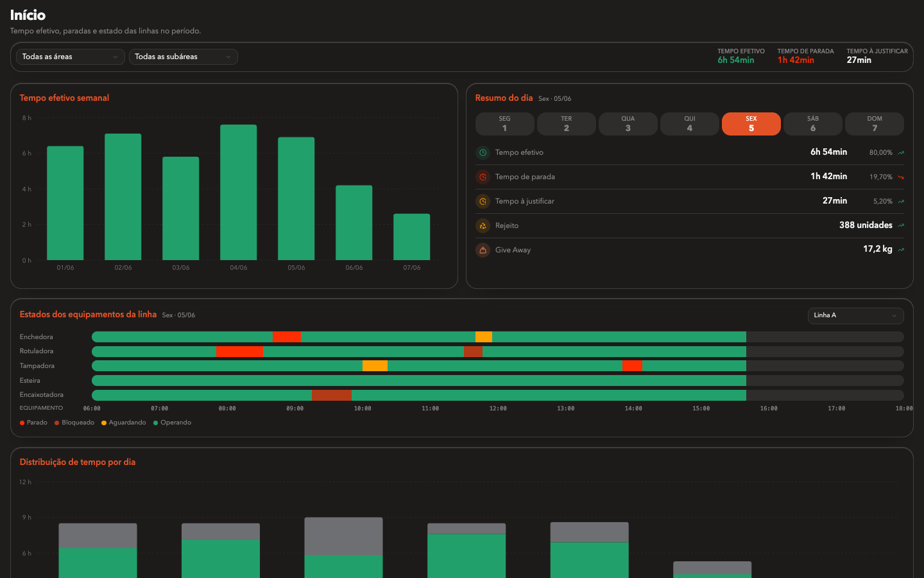
Task: Open the Linha A line selector
Action: 855,315
